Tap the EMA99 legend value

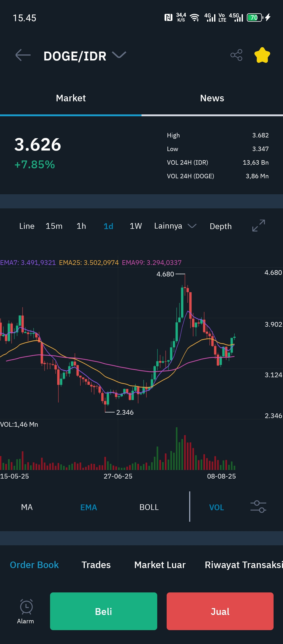152,263
